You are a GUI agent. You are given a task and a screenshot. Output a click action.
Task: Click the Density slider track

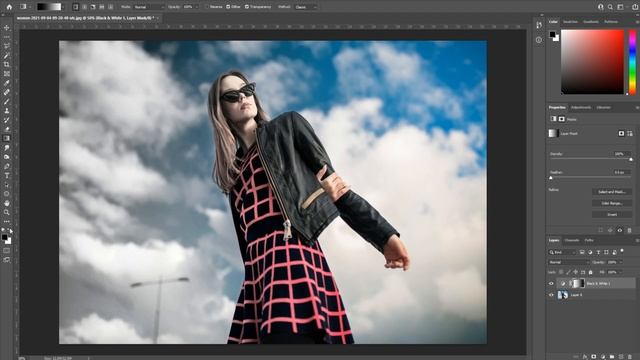(x=591, y=159)
